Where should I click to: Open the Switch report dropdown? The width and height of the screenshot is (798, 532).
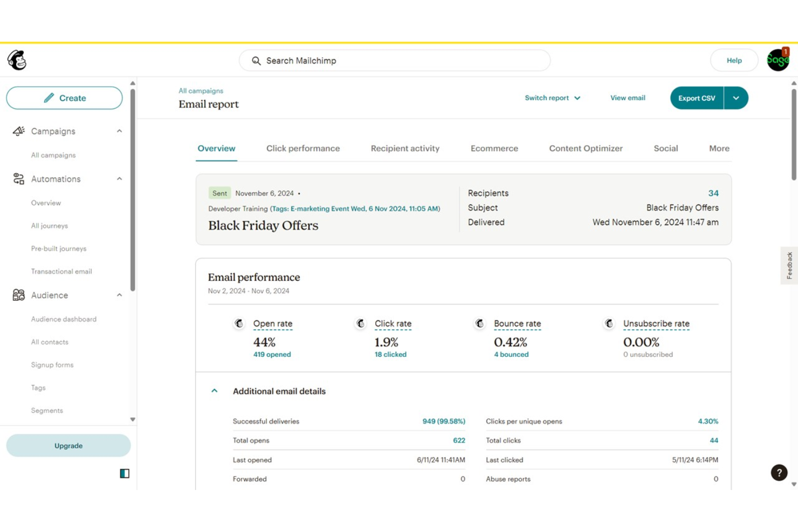[x=553, y=98]
